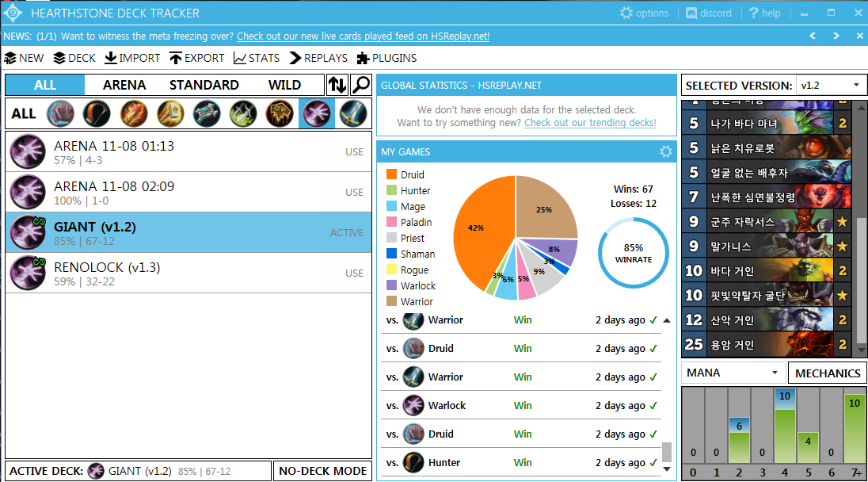Click the Warrior tan legend swatch
Viewport: 868px width, 482px height.
(x=391, y=301)
